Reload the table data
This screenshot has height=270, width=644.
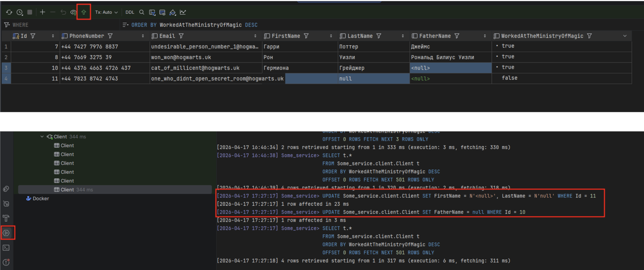pyautogui.click(x=9, y=12)
